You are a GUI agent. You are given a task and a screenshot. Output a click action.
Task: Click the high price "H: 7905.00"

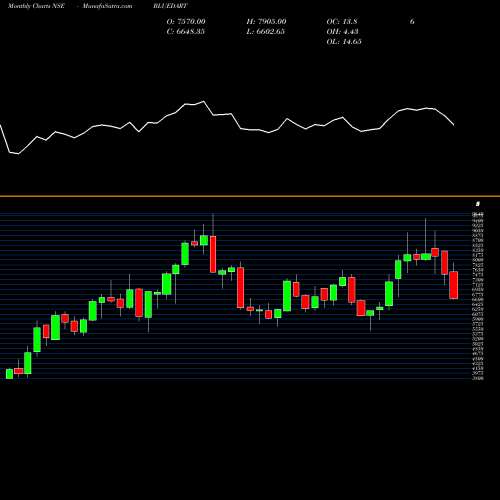[x=266, y=22]
